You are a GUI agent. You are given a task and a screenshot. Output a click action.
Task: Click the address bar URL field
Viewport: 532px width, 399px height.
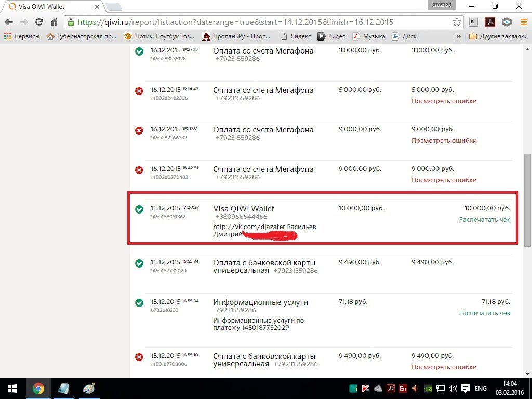click(x=260, y=22)
